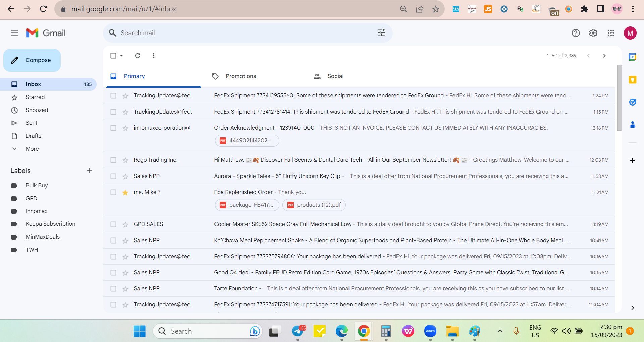Show hidden system tray icons
This screenshot has height=342, width=644.
(500, 331)
